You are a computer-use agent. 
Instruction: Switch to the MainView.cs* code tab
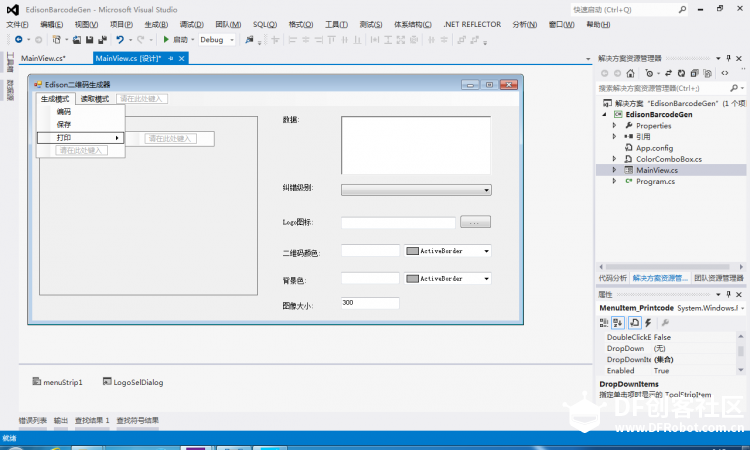point(43,58)
